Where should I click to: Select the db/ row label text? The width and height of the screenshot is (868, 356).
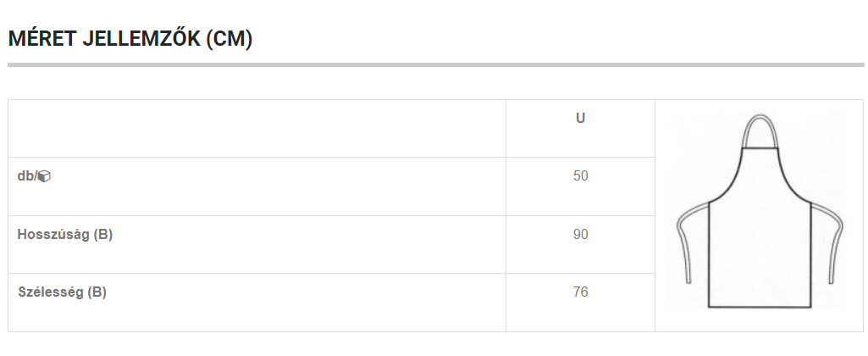click(x=26, y=176)
